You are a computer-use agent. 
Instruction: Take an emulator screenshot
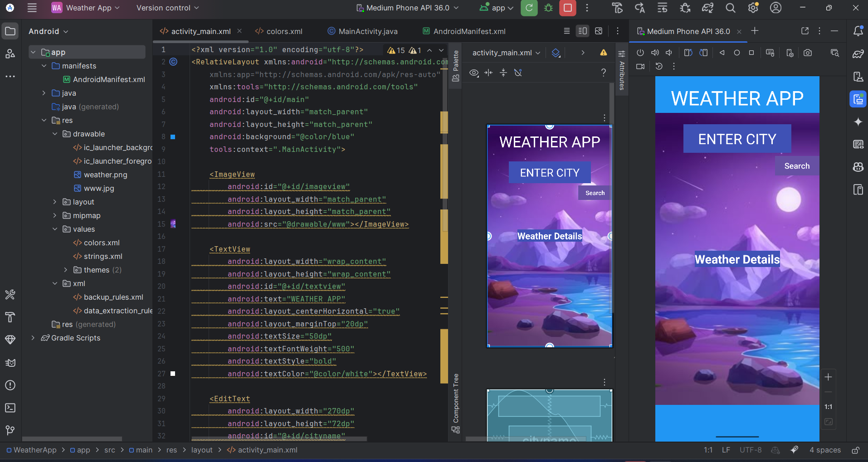(x=808, y=53)
